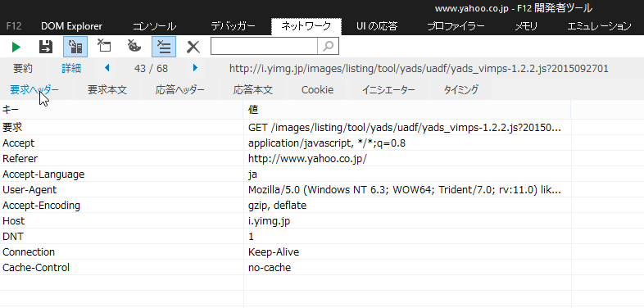Viewport: 644px width, 308px height.
Task: Open the 要求本文 tab
Action: pyautogui.click(x=107, y=90)
